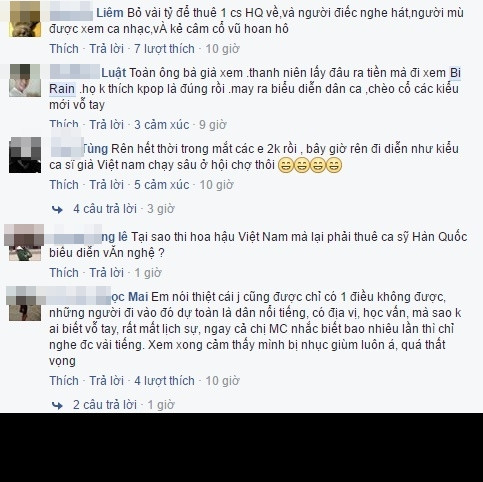
Task: Reply to Mai's comment via Trả lời
Action: tap(106, 381)
